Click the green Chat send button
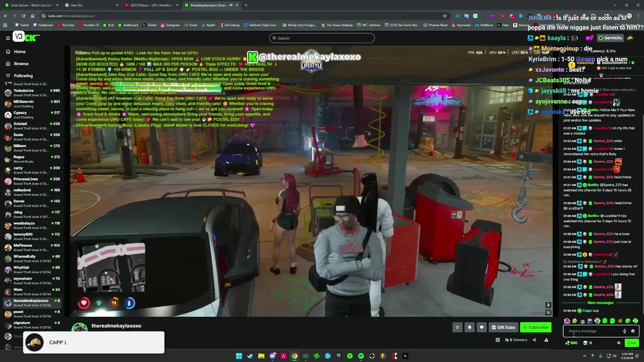This screenshot has height=362, width=644. pyautogui.click(x=631, y=343)
